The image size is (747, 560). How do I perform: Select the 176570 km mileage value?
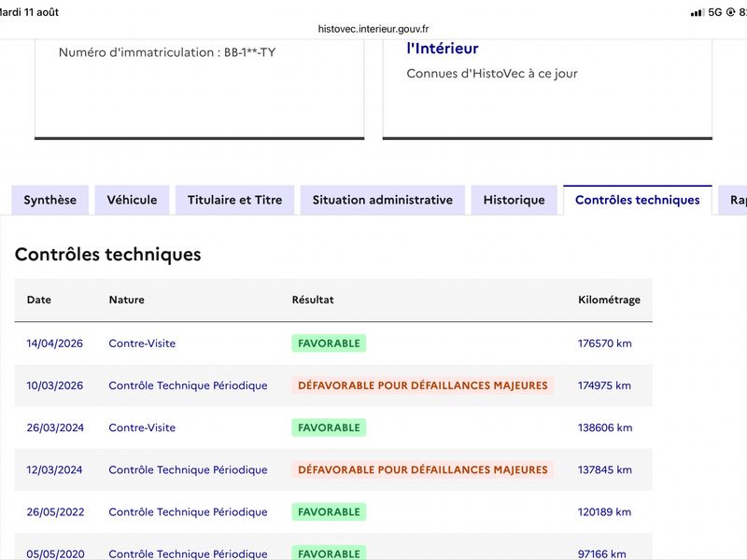[604, 343]
